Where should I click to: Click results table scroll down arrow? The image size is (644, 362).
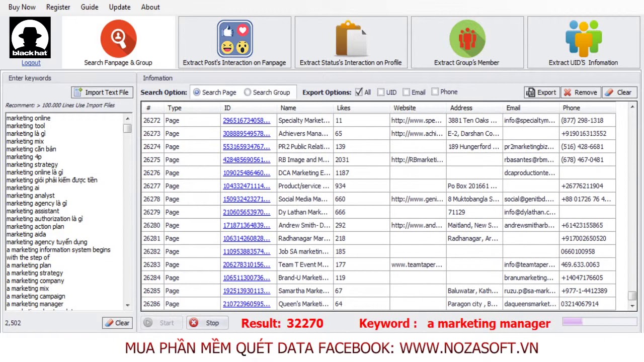pos(632,306)
